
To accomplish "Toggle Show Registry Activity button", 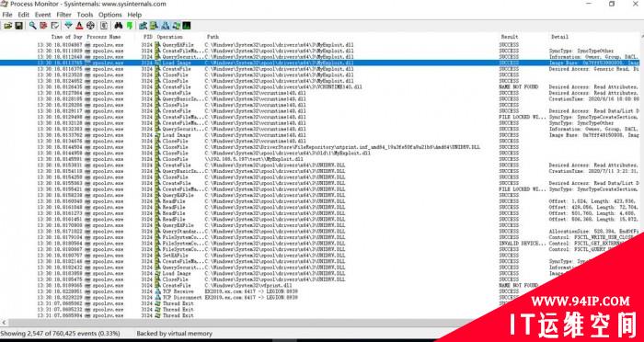I will [x=143, y=26].
